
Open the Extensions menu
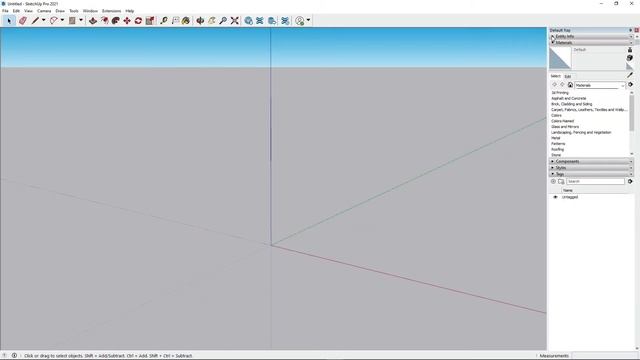pyautogui.click(x=111, y=11)
